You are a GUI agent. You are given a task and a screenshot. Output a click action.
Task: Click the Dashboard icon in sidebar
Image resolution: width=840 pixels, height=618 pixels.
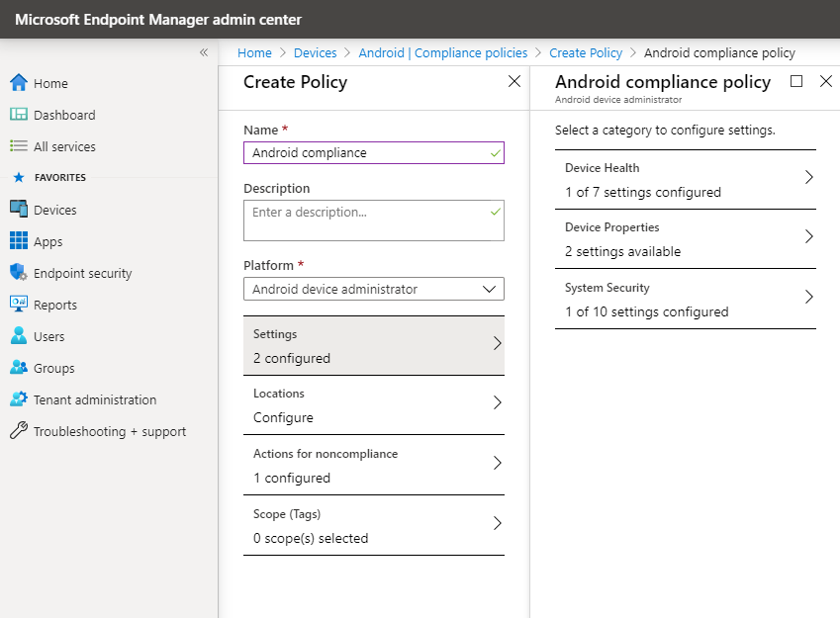click(x=19, y=114)
